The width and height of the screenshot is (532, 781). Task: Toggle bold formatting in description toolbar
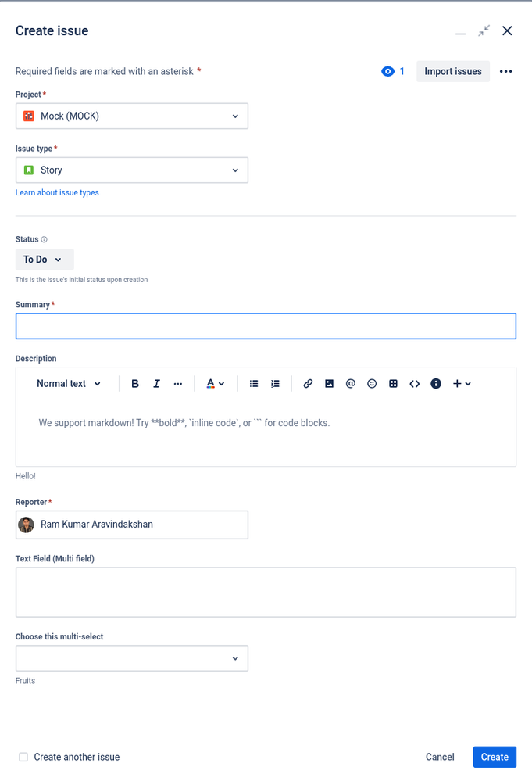[x=135, y=384]
